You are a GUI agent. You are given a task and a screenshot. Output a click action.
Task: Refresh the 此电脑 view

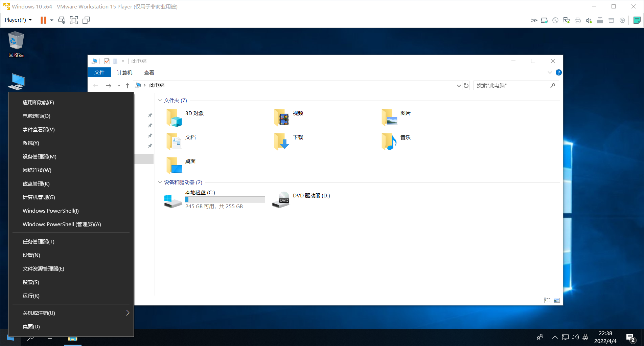[466, 86]
